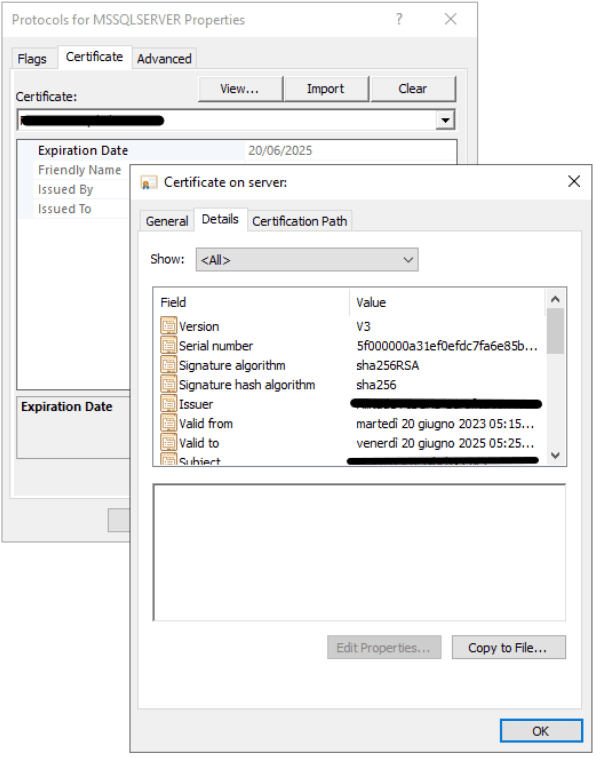Viewport: 600px width, 758px height.
Task: Switch to the Details tab
Action: 220,219
